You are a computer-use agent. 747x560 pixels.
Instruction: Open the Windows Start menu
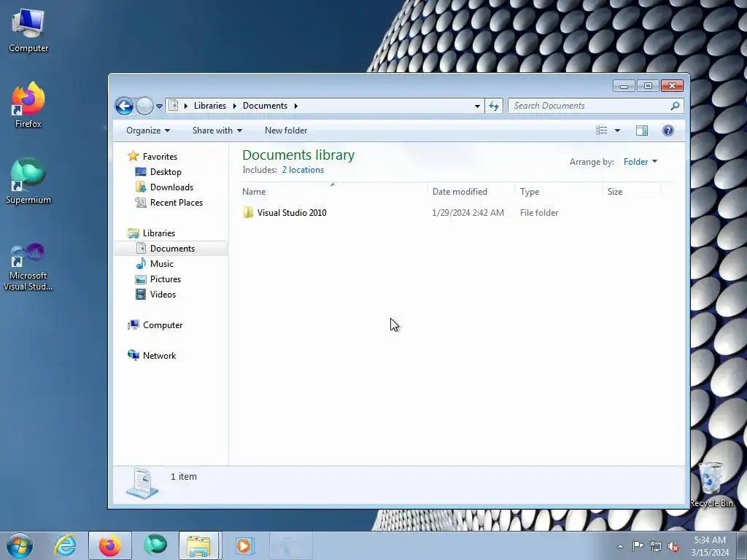coord(19,545)
